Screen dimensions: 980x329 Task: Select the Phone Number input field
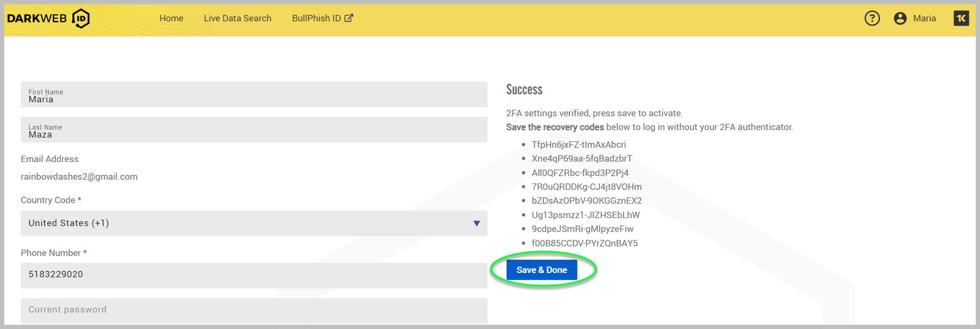pos(254,275)
